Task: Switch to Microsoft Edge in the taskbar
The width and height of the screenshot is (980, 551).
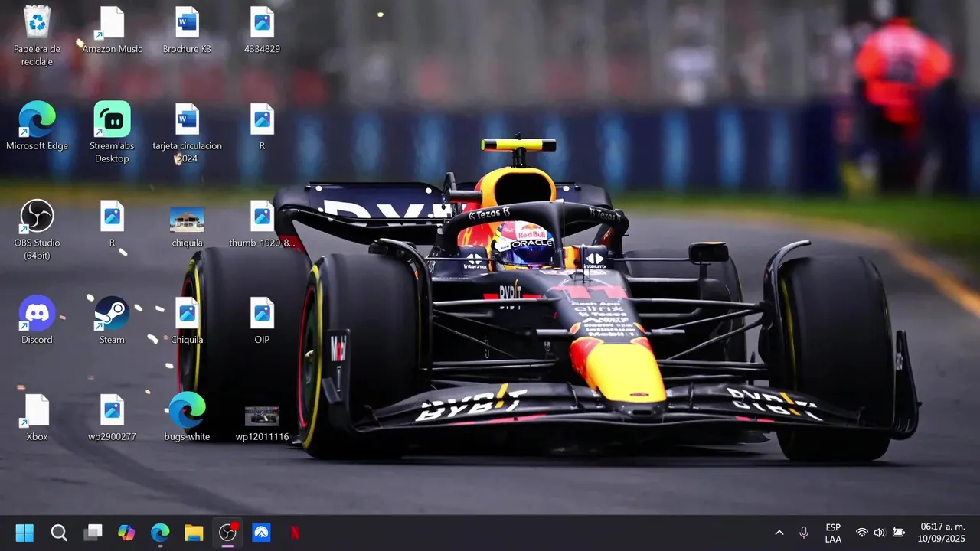Action: coord(160,533)
